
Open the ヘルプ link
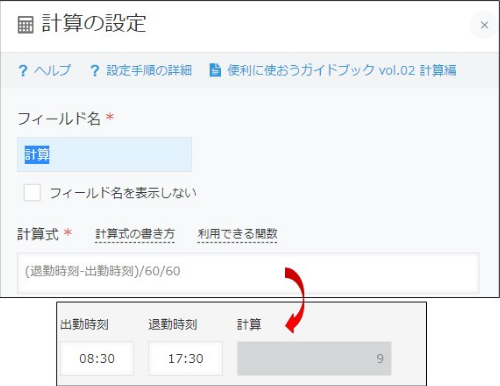pyautogui.click(x=52, y=70)
